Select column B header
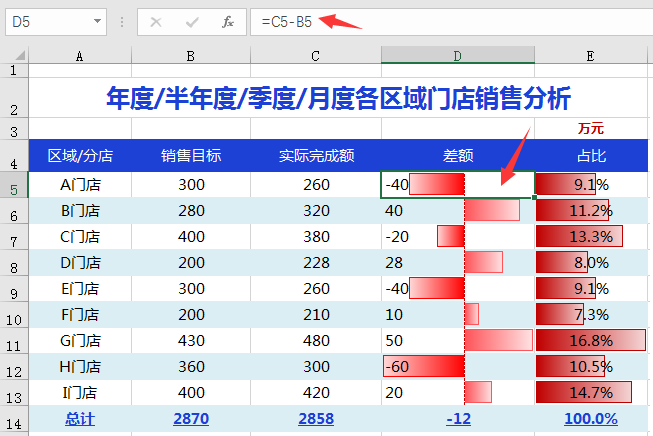This screenshot has height=436, width=653. (x=191, y=56)
